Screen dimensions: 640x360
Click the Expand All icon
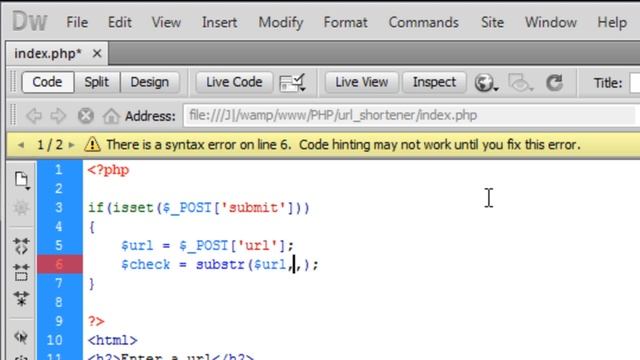(x=21, y=299)
